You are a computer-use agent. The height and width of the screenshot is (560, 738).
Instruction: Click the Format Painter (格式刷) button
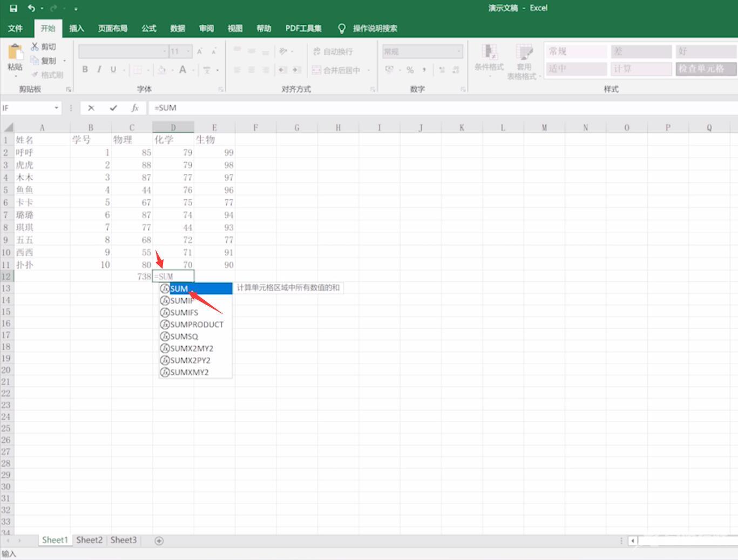47,75
